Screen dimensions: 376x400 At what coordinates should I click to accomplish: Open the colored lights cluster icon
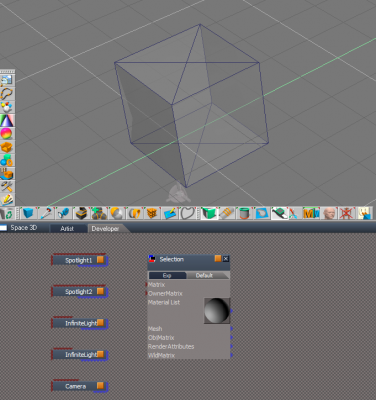7,107
